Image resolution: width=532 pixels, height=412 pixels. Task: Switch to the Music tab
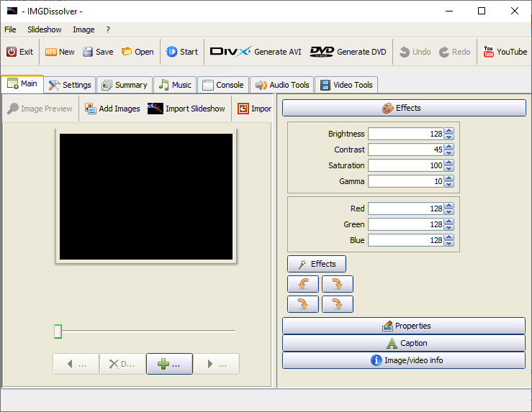click(x=175, y=85)
